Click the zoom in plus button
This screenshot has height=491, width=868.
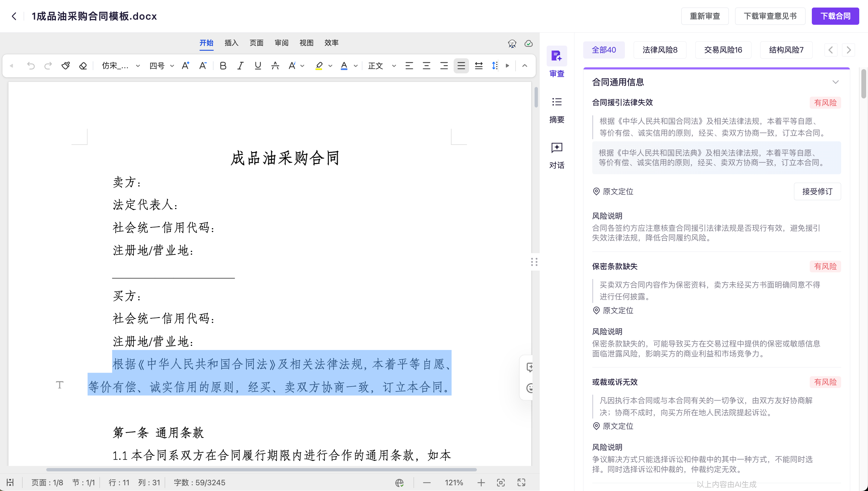(x=481, y=483)
